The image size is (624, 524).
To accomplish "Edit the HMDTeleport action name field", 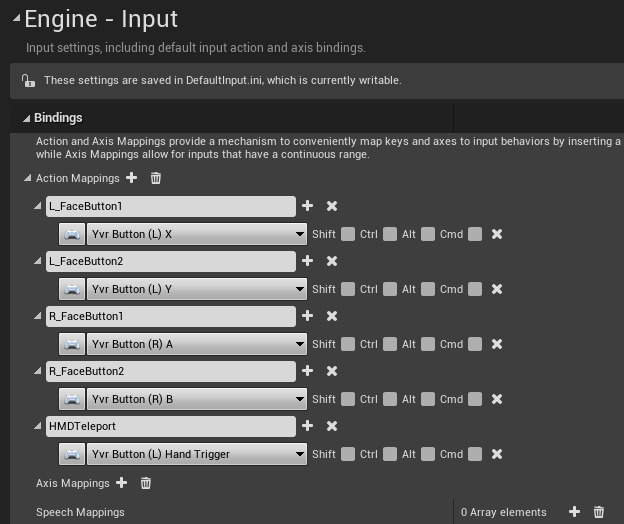I will tap(170, 426).
